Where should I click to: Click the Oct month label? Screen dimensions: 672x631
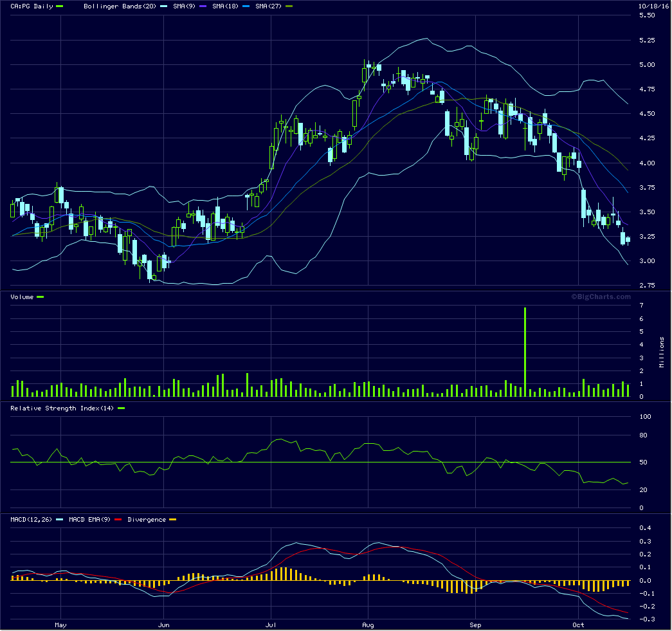click(x=579, y=625)
